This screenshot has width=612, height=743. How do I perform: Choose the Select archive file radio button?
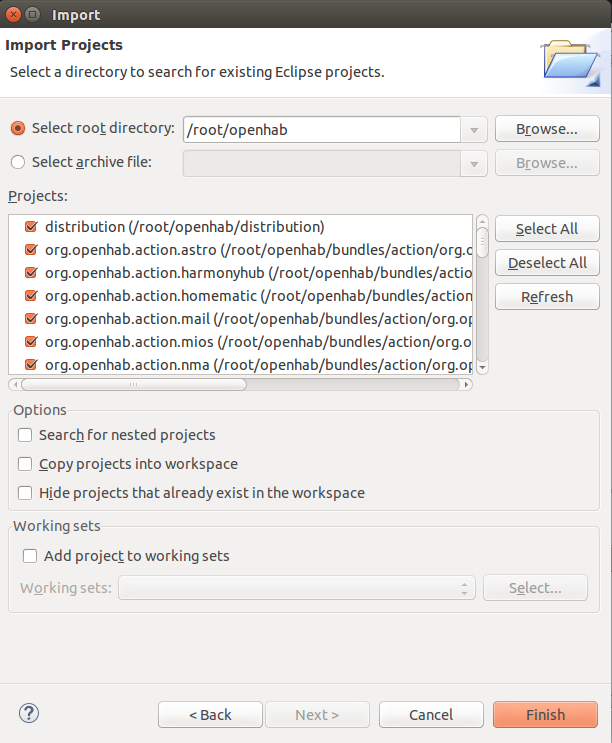point(17,162)
